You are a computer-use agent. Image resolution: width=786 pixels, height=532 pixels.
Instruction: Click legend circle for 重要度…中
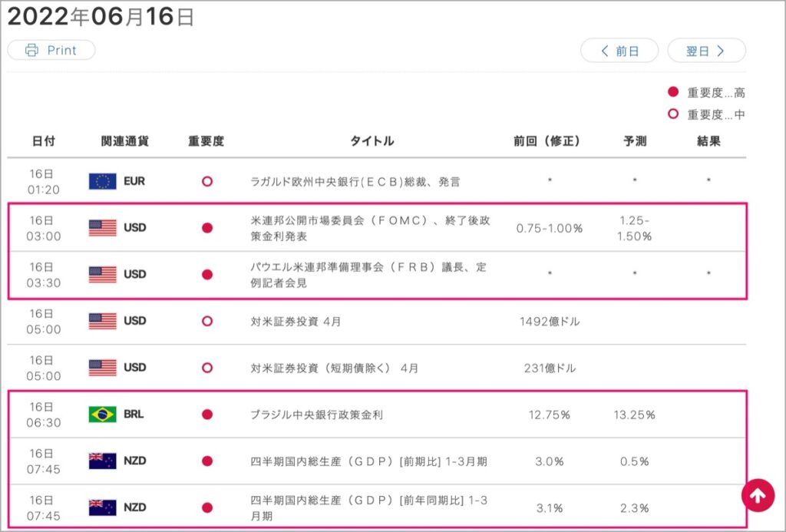tap(673, 114)
